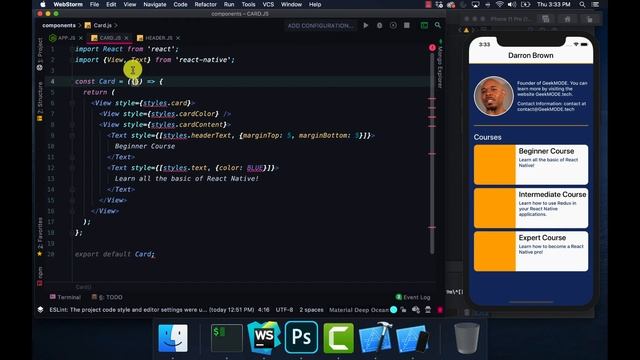640x360 pixels.
Task: Tap the Intermediate Course card in simulator
Action: (x=531, y=208)
